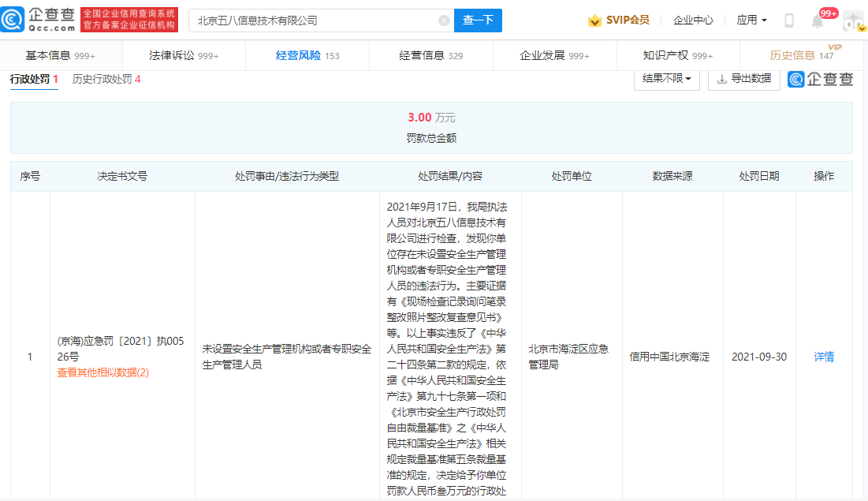Click the mobile phone icon
The height and width of the screenshot is (501, 868).
point(789,21)
